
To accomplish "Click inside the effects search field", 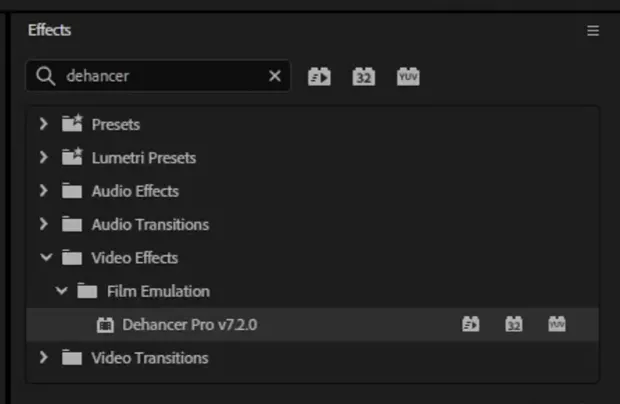I will (160, 76).
